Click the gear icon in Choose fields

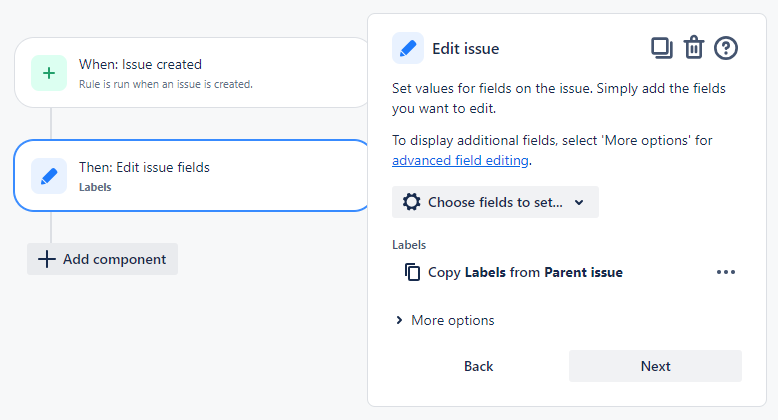point(411,202)
